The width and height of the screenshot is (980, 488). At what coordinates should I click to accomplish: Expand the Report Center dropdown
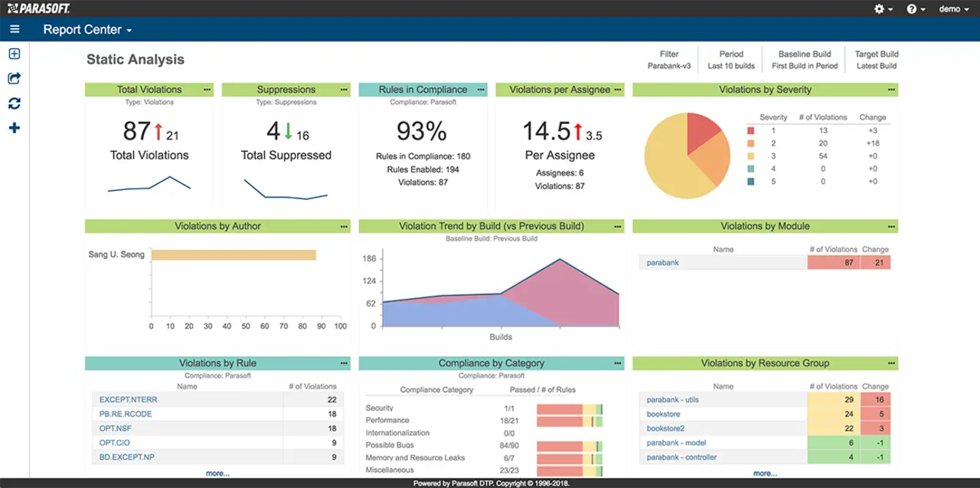[x=87, y=30]
